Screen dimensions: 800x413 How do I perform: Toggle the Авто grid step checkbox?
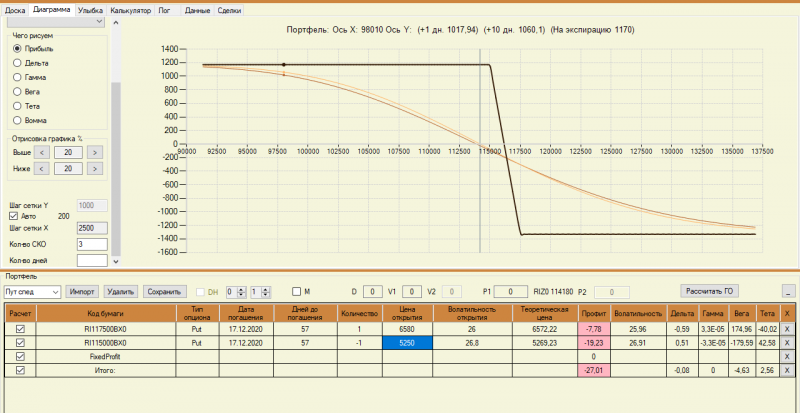(x=14, y=216)
